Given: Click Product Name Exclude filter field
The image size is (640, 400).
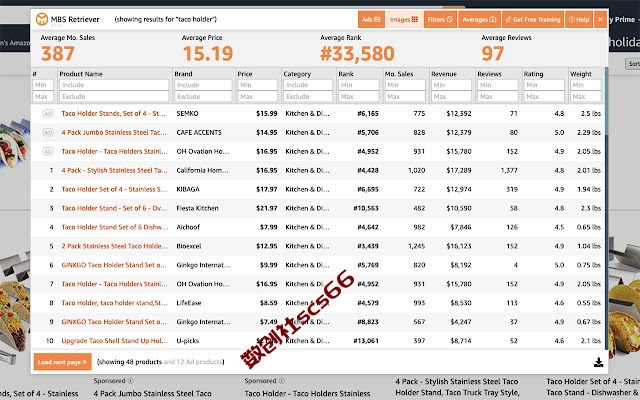Looking at the screenshot, I should click(114, 96).
